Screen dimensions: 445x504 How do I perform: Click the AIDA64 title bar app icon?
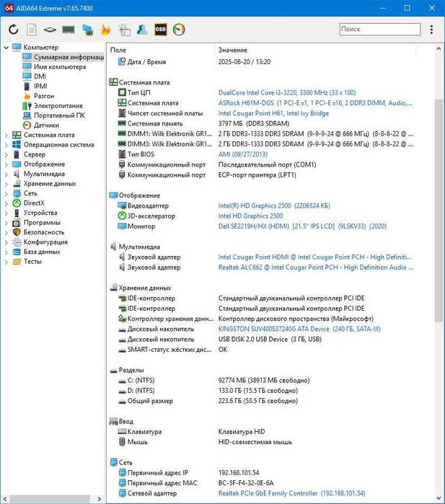(x=9, y=8)
